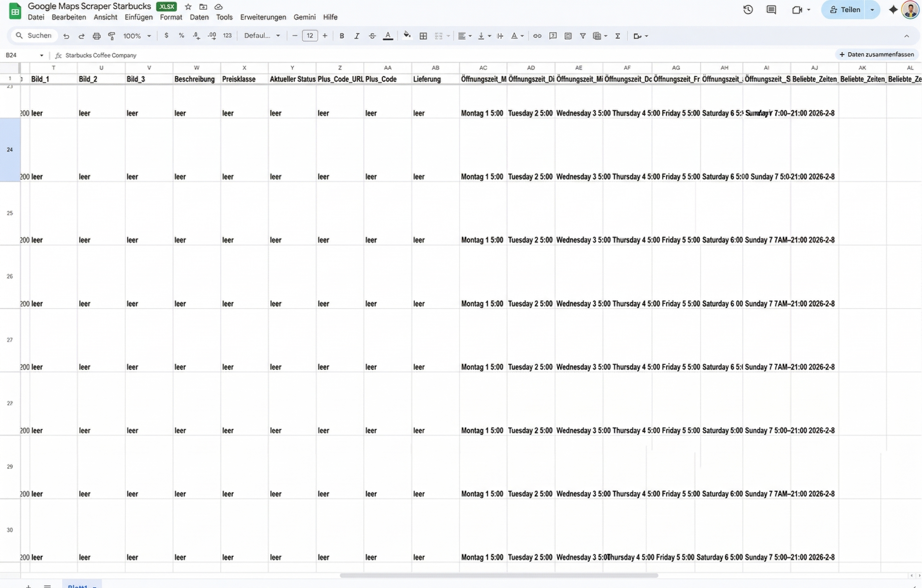The height and width of the screenshot is (588, 922).
Task: Open version history clock icon
Action: 748,10
